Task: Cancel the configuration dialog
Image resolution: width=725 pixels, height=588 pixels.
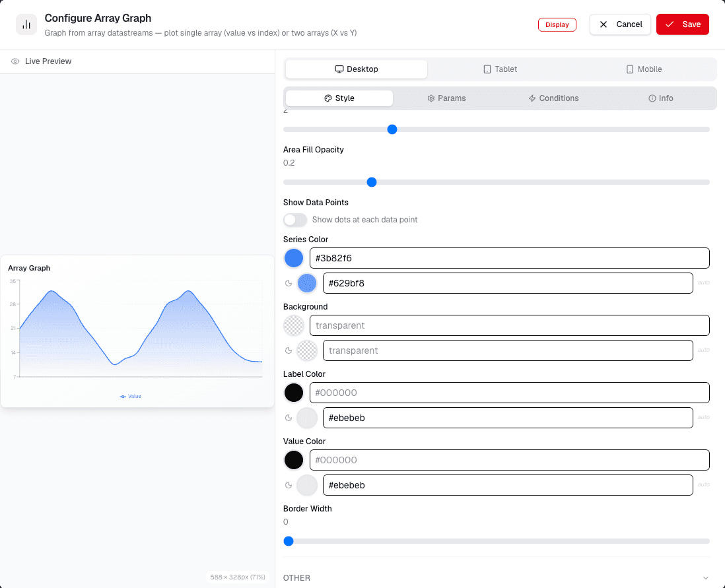Action: tap(620, 24)
